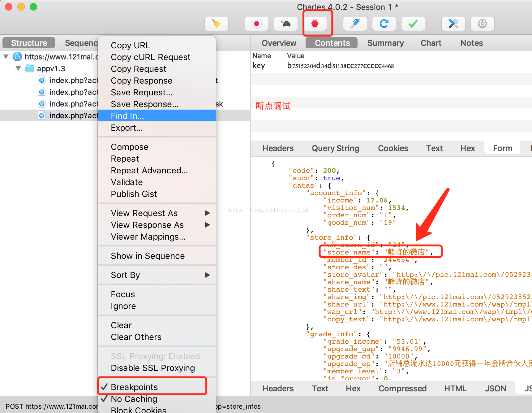Select Copy Request menu item
The width and height of the screenshot is (532, 413).
coord(157,69)
